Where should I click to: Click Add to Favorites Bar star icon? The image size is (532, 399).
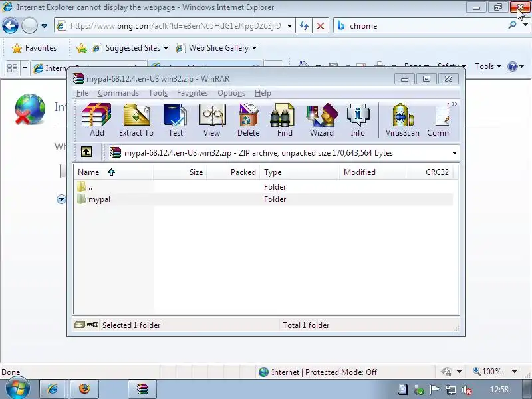[82, 48]
